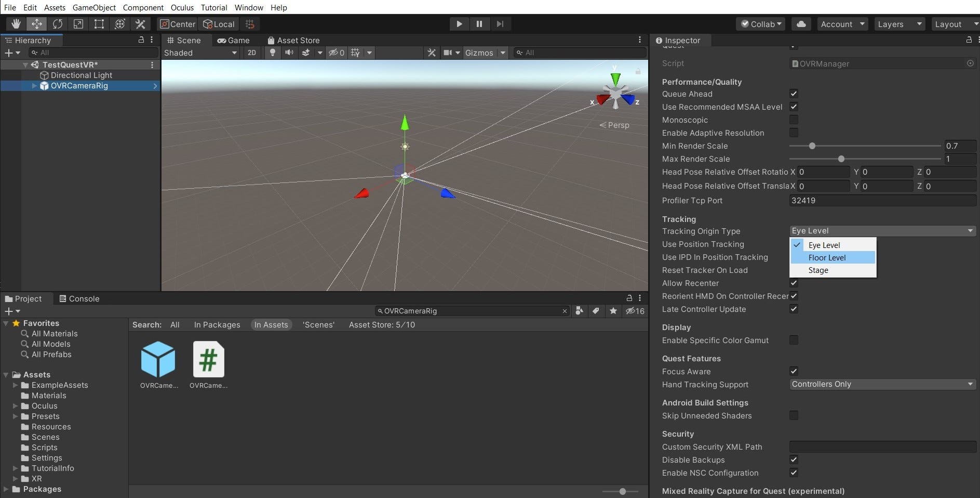Open custom editor tools
980x498 pixels.
140,24
